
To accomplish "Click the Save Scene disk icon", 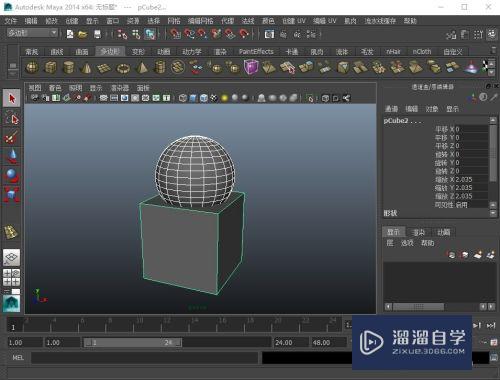I will (97, 34).
